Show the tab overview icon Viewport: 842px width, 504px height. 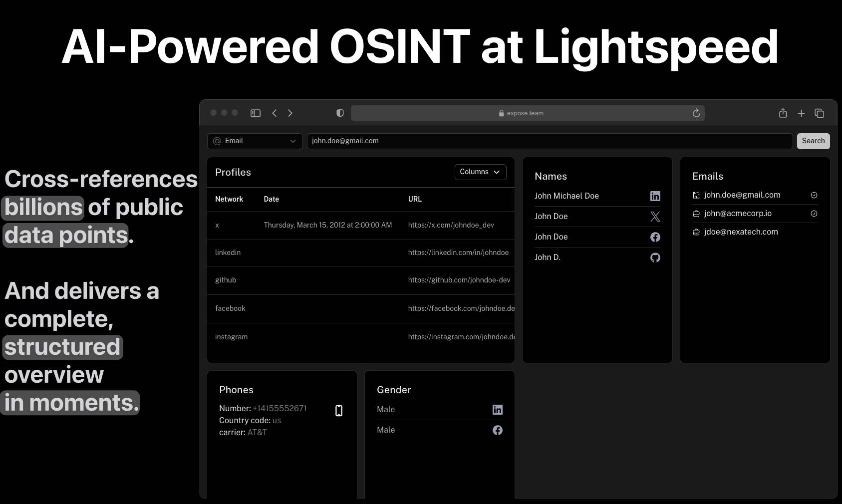coord(819,113)
